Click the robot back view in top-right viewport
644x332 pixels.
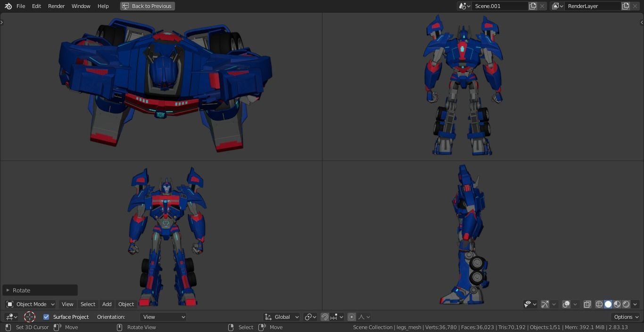(463, 85)
